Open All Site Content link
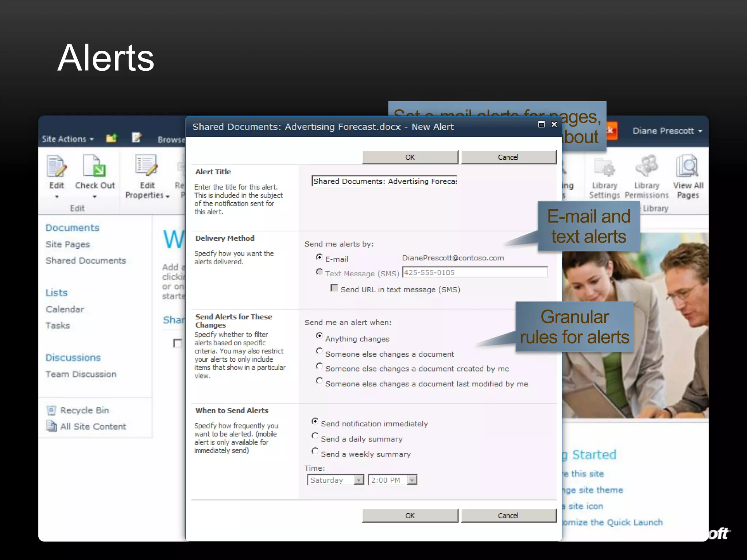Viewport: 747px width, 560px height. tap(93, 427)
